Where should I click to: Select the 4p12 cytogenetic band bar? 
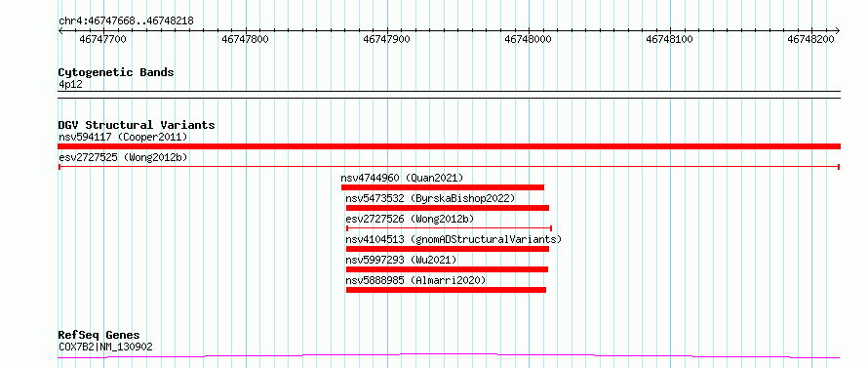[449, 95]
